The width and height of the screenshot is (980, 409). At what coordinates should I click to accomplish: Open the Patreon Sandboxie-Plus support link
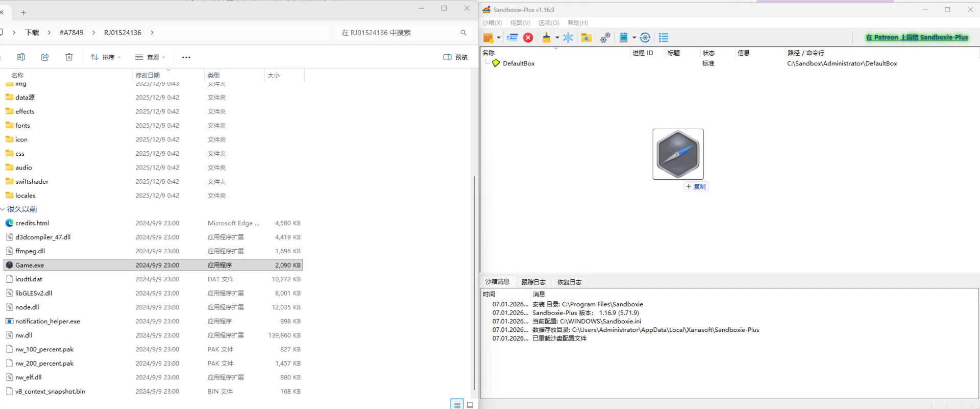917,37
